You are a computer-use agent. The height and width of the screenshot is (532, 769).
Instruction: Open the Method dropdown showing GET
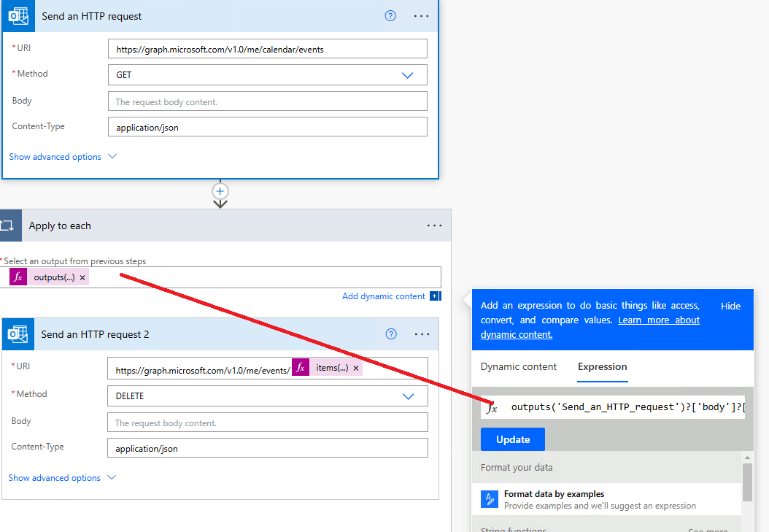coord(407,74)
